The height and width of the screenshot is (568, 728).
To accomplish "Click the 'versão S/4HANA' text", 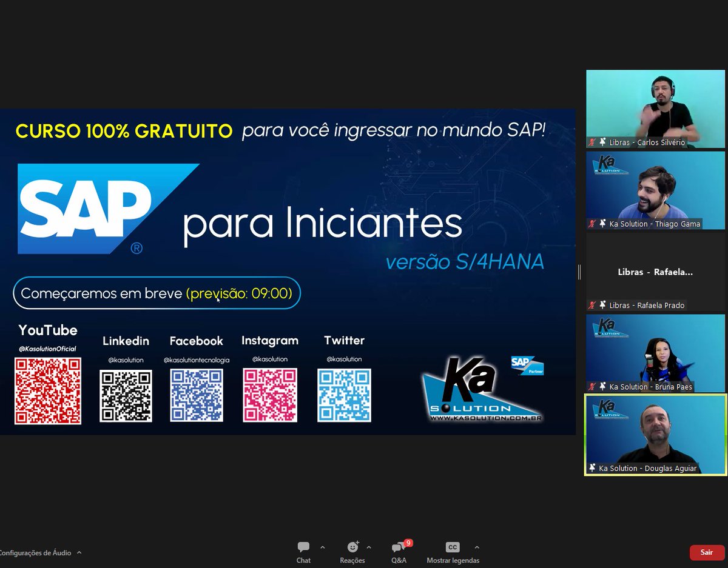I will point(465,262).
